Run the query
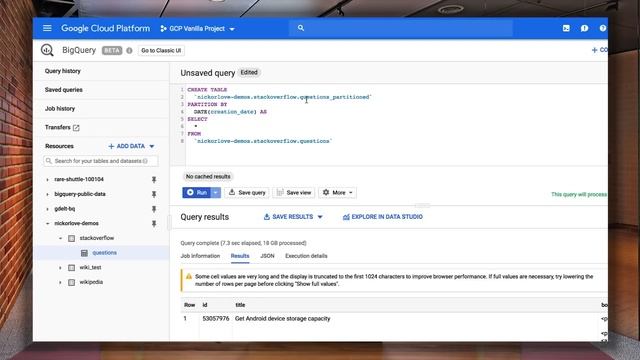 coord(197,193)
